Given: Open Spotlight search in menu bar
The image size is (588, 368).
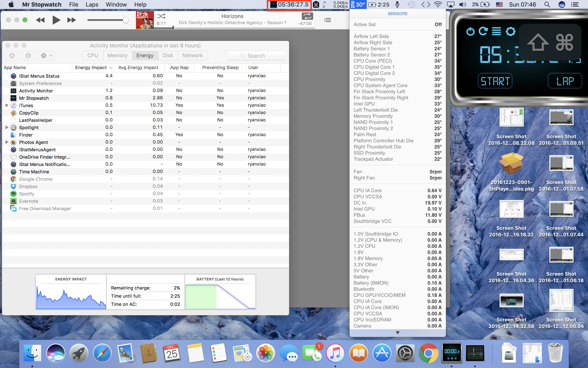Looking at the screenshot, I should pyautogui.click(x=547, y=4).
